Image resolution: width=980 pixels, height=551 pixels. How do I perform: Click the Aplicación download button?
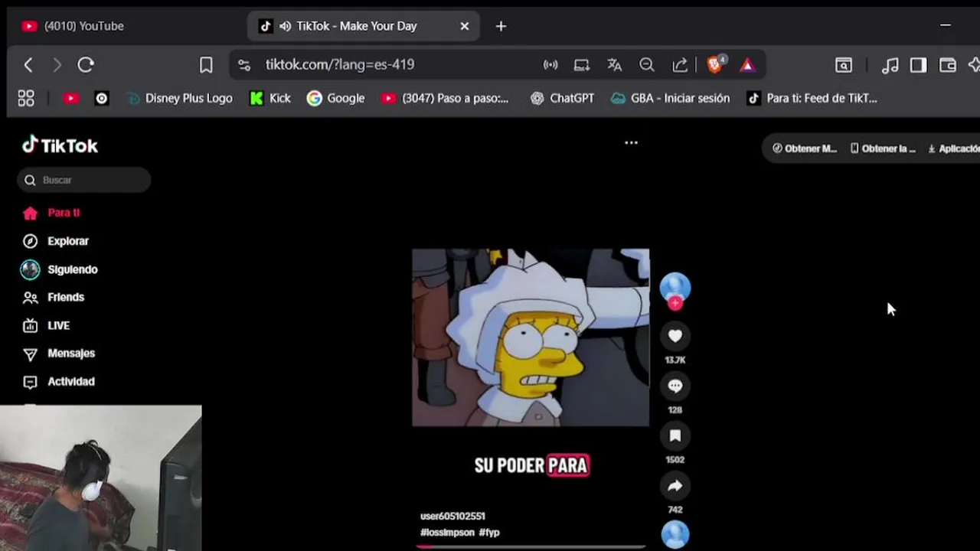click(953, 148)
